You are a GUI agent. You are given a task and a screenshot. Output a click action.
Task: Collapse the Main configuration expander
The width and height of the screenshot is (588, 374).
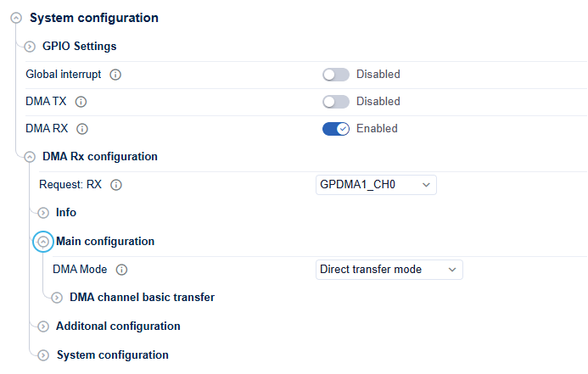coord(43,242)
